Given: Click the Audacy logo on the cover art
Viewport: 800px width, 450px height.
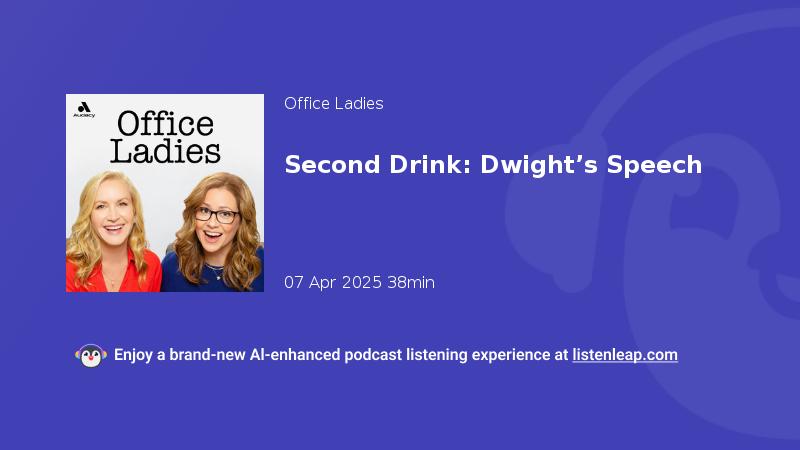Looking at the screenshot, I should (x=84, y=110).
